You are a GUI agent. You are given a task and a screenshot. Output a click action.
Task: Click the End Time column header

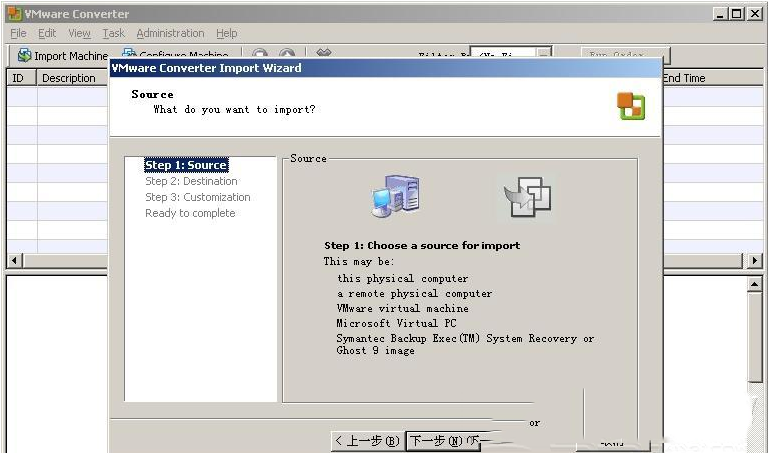(711, 78)
